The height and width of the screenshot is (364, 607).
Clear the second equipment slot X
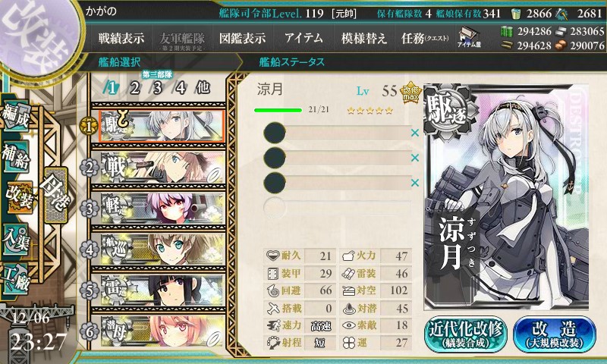coord(415,158)
